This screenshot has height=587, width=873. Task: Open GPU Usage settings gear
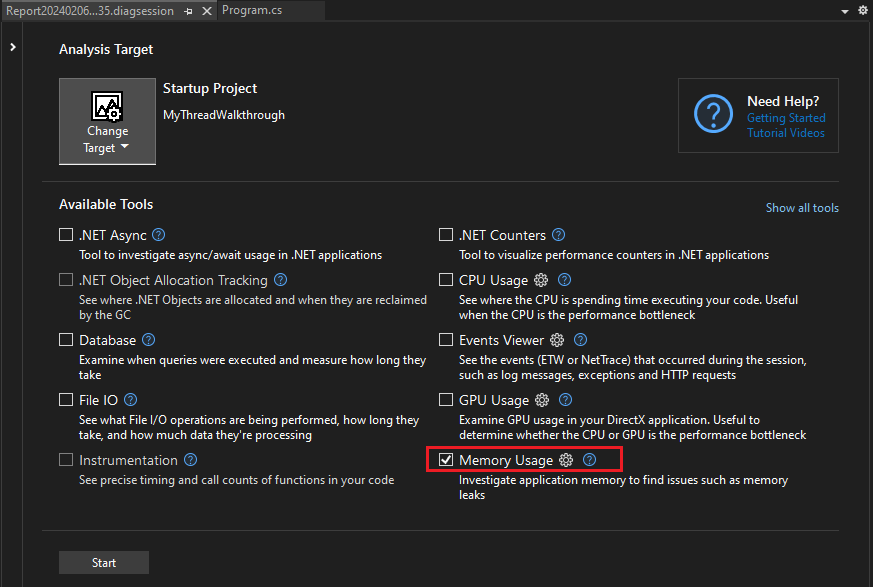click(541, 400)
